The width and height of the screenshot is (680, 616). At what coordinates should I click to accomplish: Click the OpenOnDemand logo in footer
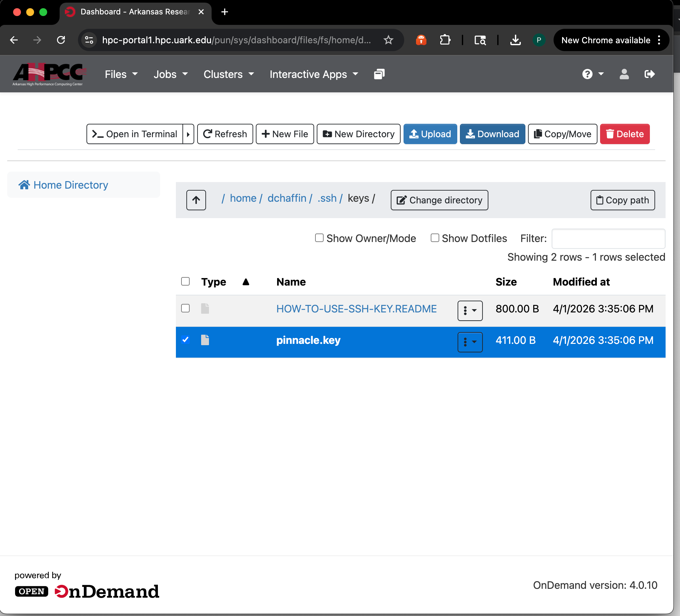click(87, 591)
